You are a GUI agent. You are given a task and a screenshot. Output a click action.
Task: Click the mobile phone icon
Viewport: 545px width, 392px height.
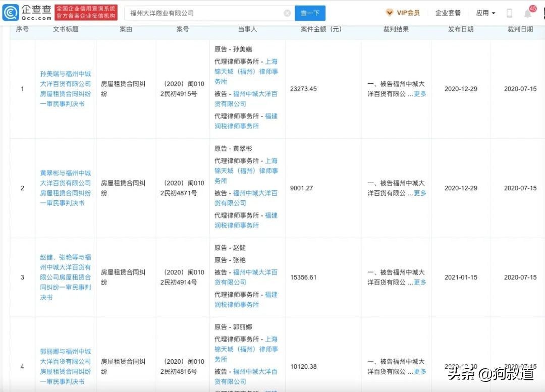coord(510,13)
